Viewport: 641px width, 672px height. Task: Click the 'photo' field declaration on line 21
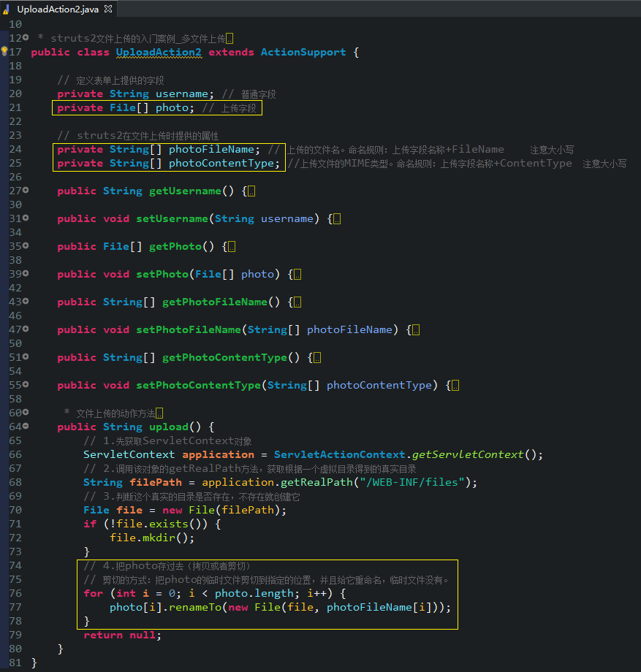(172, 107)
